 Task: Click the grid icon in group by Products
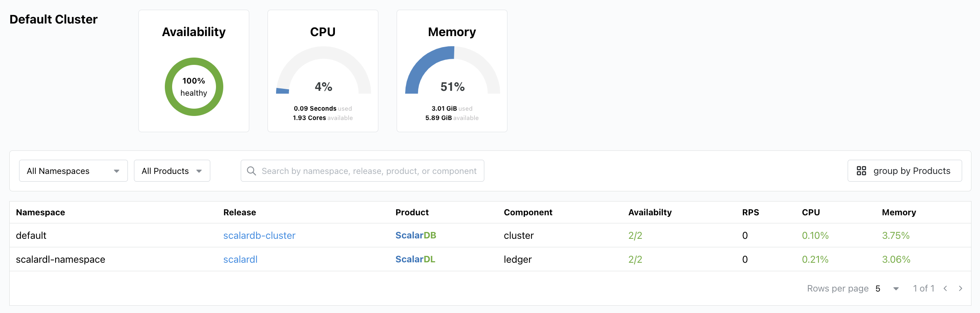pyautogui.click(x=861, y=171)
